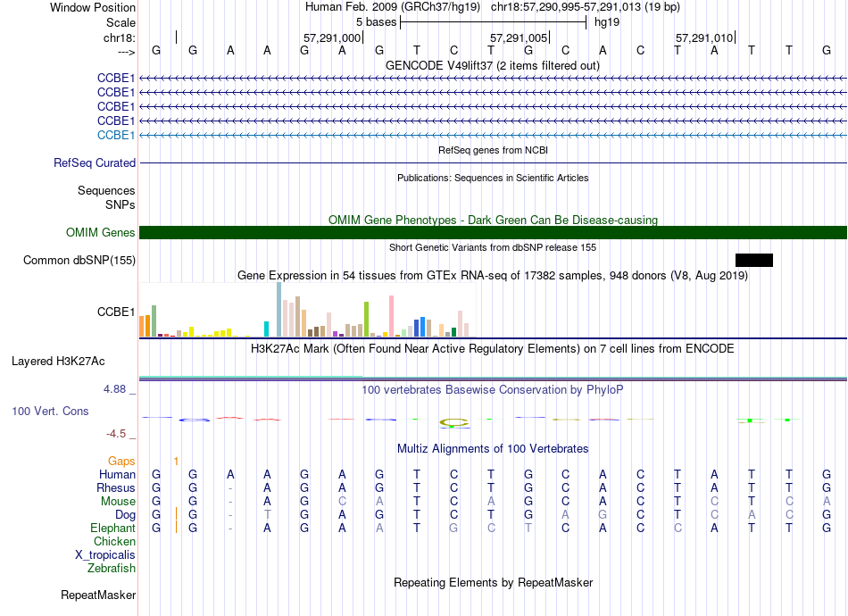The image size is (848, 616).
Task: Click the teal Layered H3K27Ac signal line
Action: click(251, 377)
